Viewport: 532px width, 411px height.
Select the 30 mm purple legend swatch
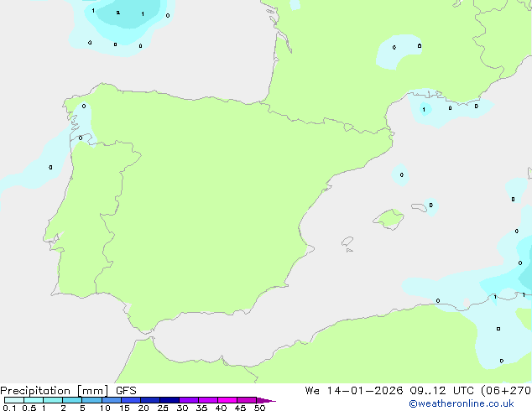click(189, 400)
